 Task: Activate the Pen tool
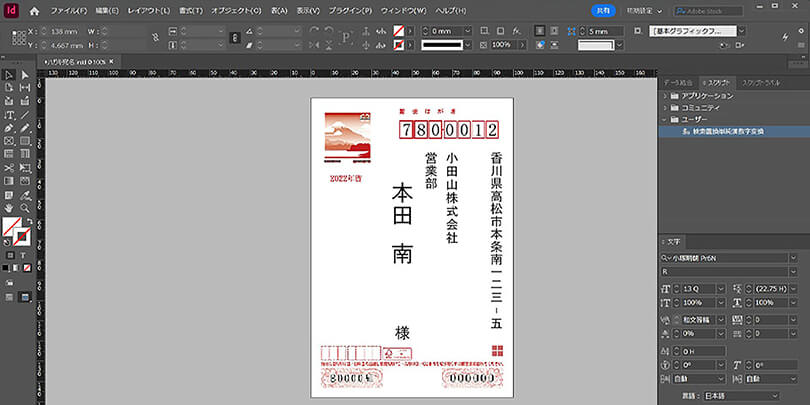tap(9, 128)
